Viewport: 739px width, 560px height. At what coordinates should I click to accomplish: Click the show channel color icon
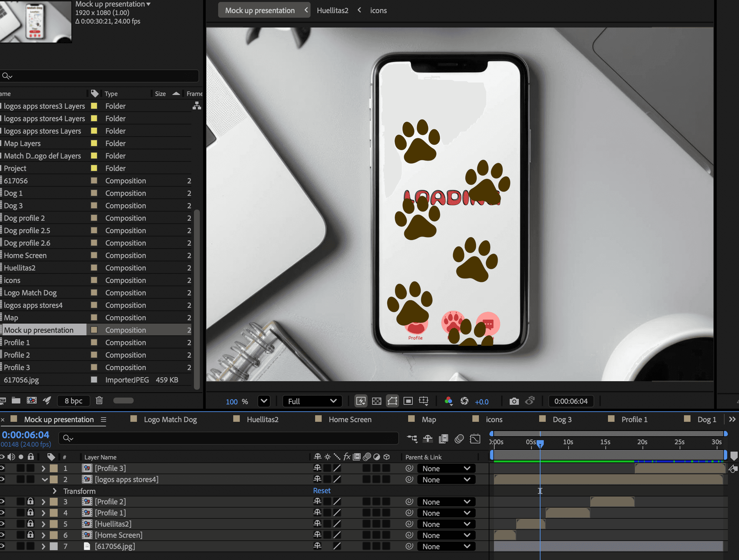pyautogui.click(x=448, y=401)
